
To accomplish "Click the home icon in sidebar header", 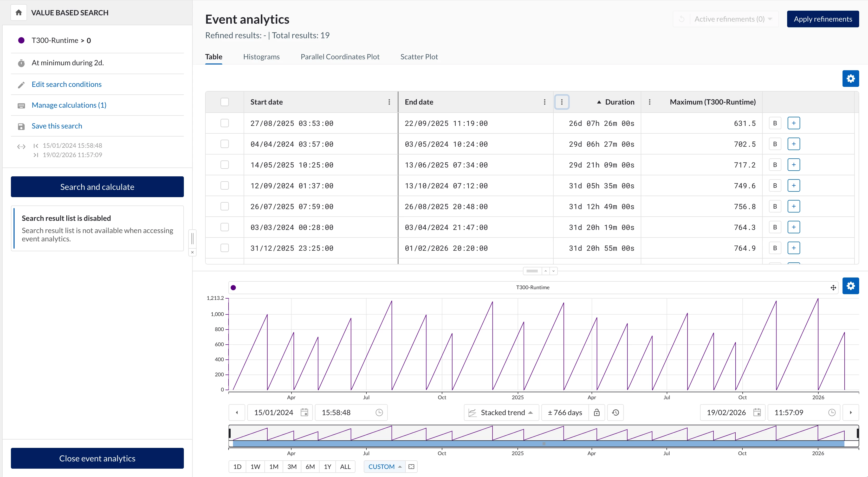I will 18,12.
